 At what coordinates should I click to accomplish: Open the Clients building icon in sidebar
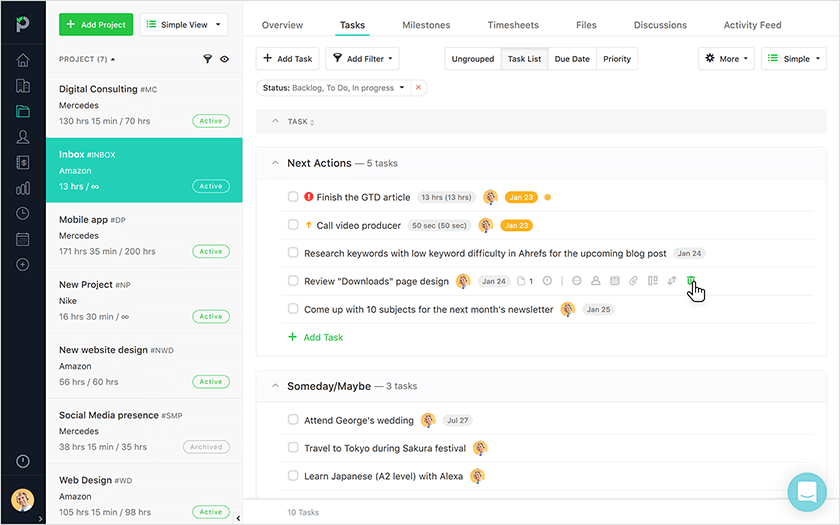coord(22,86)
